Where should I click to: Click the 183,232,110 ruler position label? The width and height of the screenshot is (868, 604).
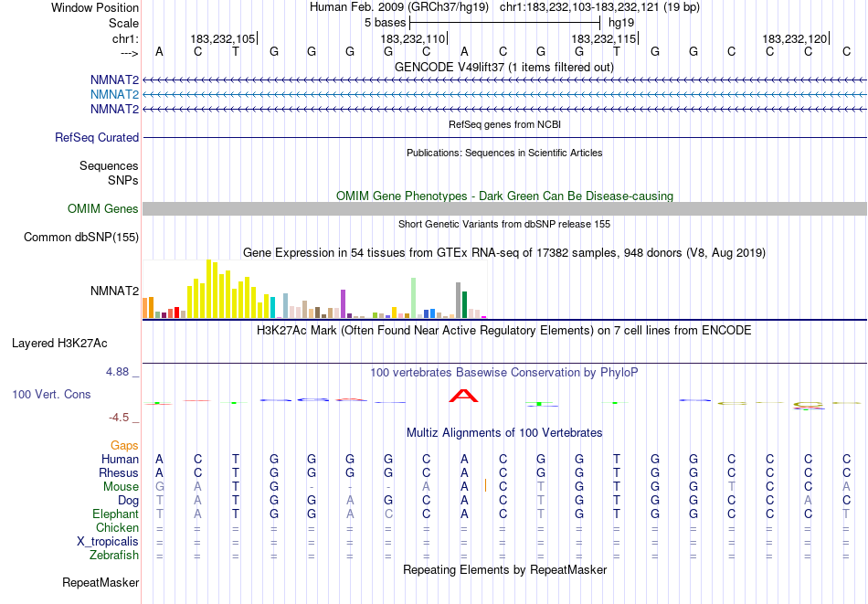pyautogui.click(x=412, y=38)
